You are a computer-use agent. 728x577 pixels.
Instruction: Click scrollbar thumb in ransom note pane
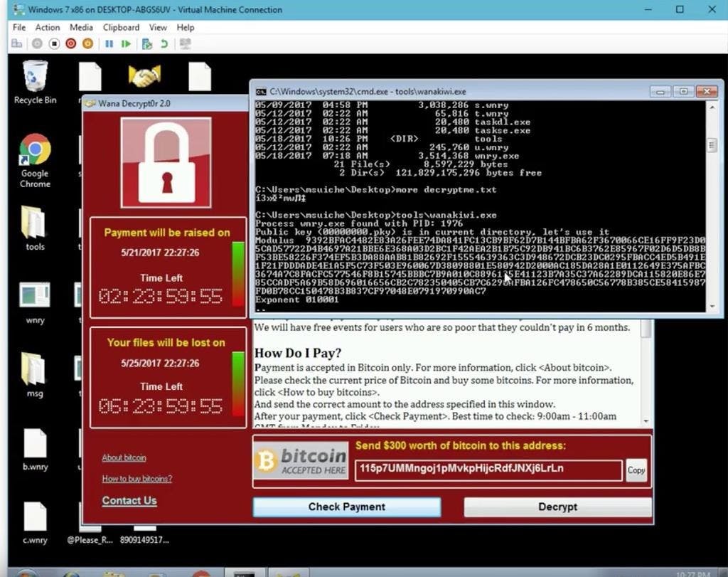pos(646,329)
